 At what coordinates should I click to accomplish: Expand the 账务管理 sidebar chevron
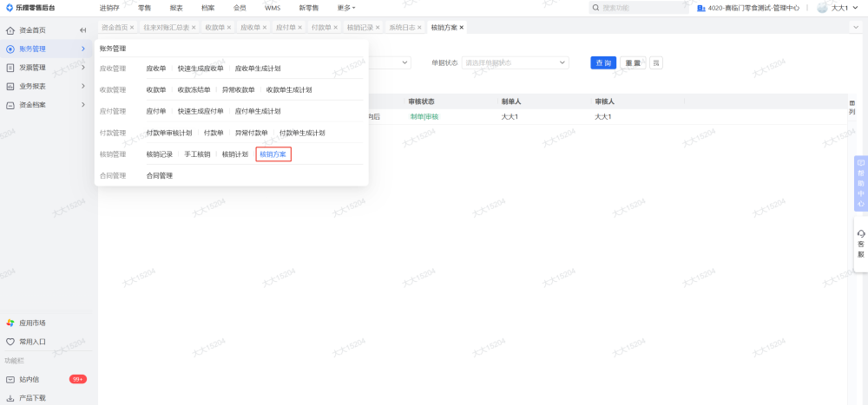click(83, 49)
